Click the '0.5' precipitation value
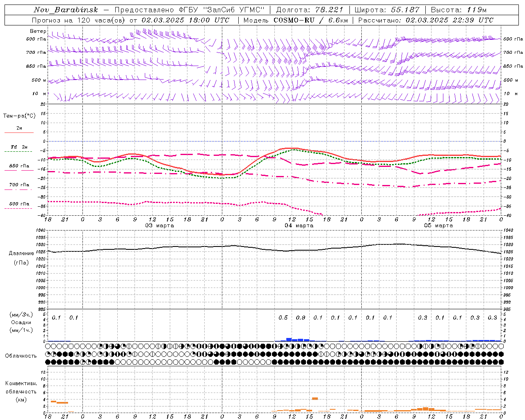 (283, 317)
